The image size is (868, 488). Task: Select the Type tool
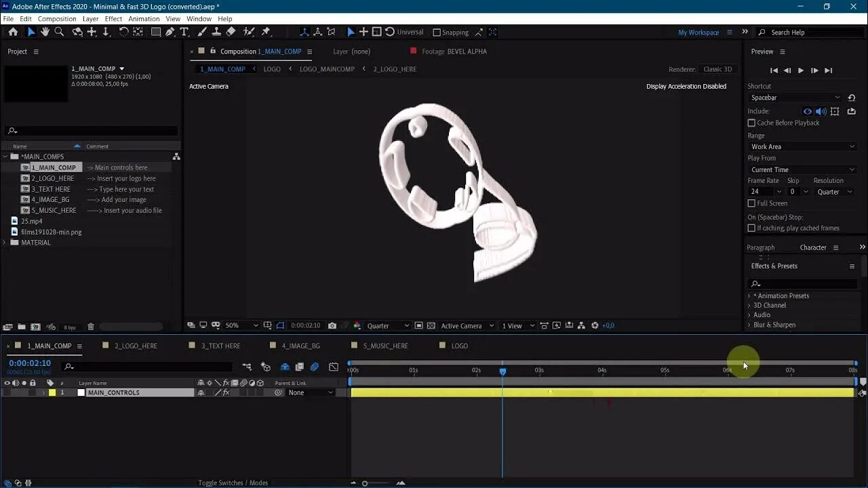(184, 32)
